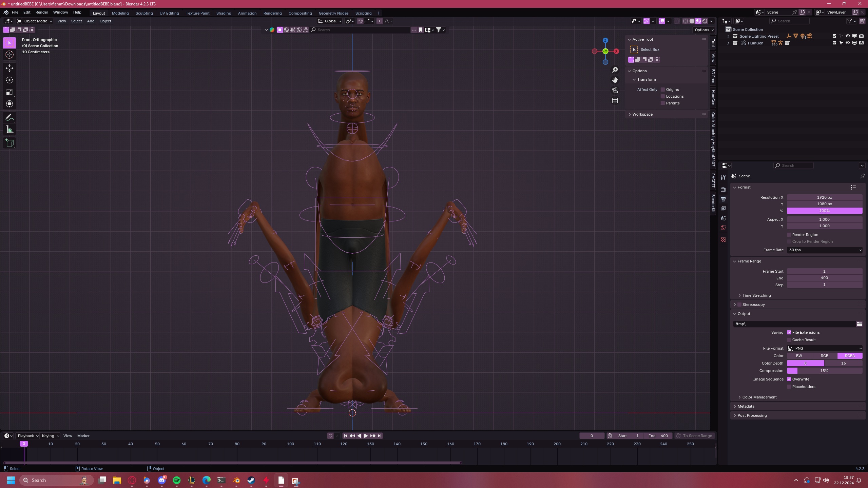Switch orthographic/perspective grid icon
The width and height of the screenshot is (868, 488).
615,100
